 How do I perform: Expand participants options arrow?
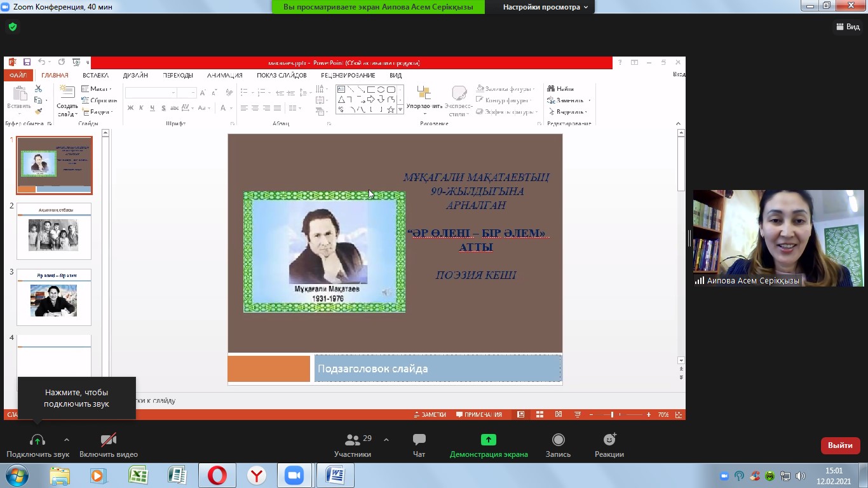coord(386,440)
